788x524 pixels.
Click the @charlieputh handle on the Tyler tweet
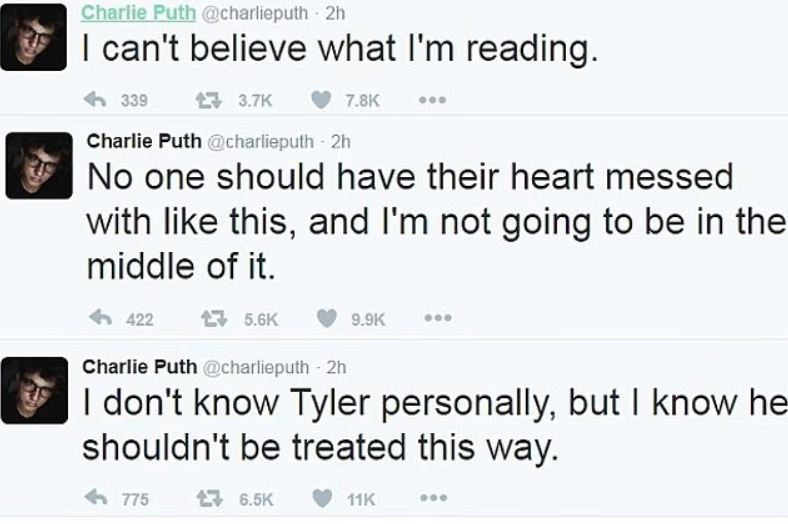pos(256,367)
